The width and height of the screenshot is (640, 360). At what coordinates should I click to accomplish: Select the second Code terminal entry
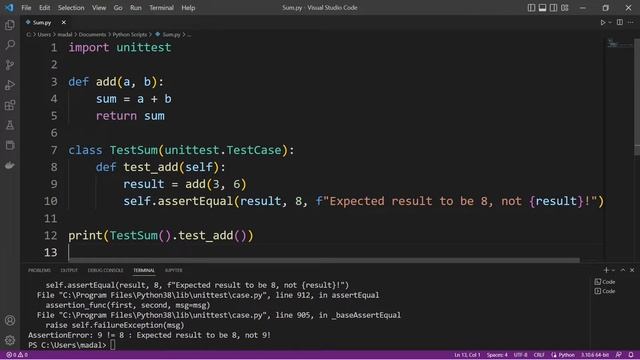click(x=605, y=291)
